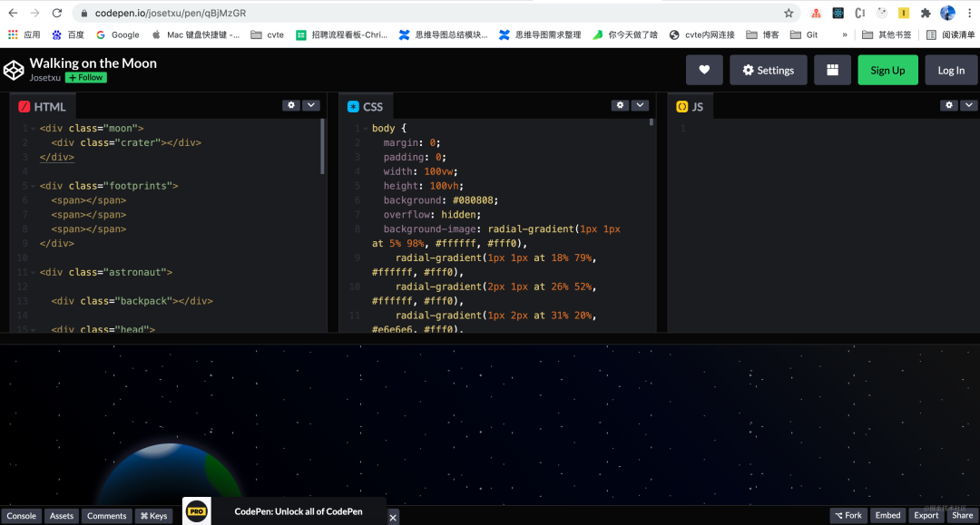Open the 招聘流程看板 bookmark
This screenshot has width=980, height=525.
coord(341,35)
